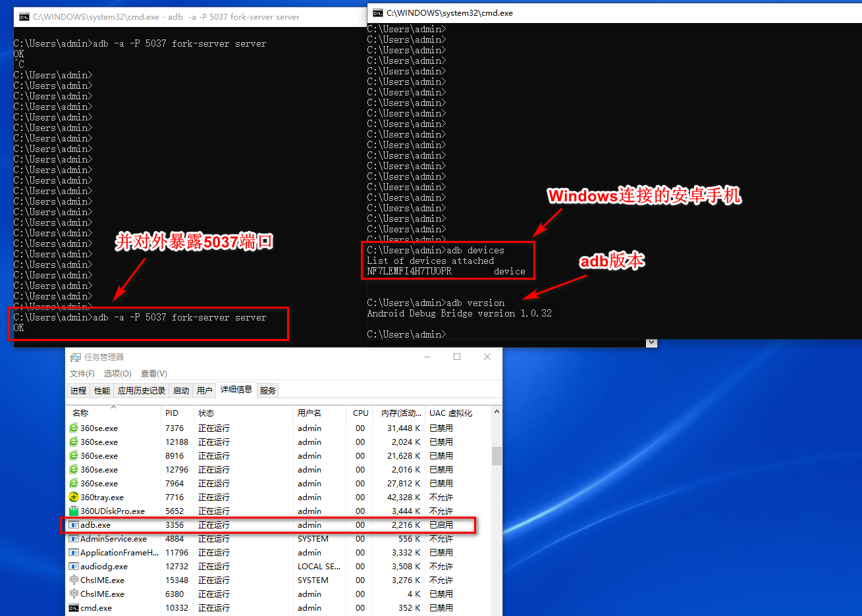Maximize the Task Manager window
The height and width of the screenshot is (616, 862).
click(x=457, y=357)
